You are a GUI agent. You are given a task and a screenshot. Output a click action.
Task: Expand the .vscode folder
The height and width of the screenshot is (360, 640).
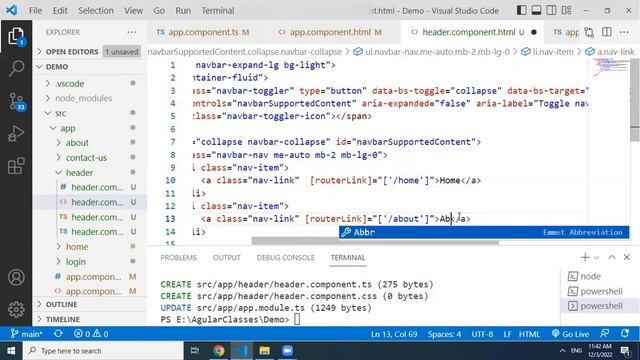click(90, 83)
